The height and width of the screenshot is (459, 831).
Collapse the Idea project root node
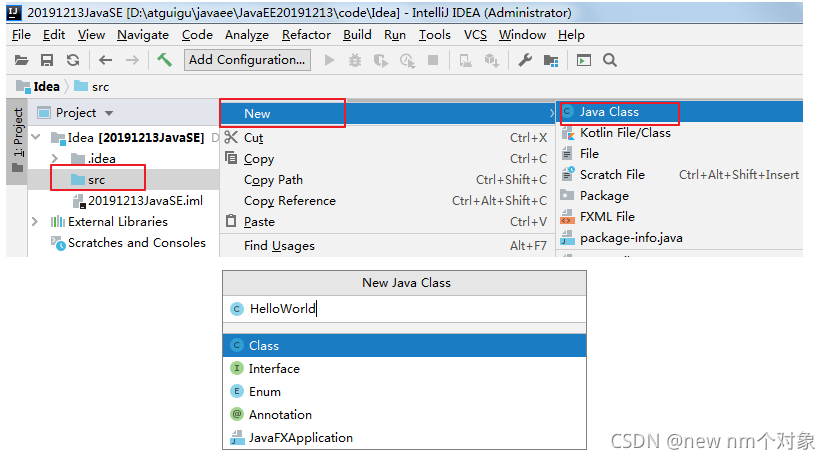[36, 137]
